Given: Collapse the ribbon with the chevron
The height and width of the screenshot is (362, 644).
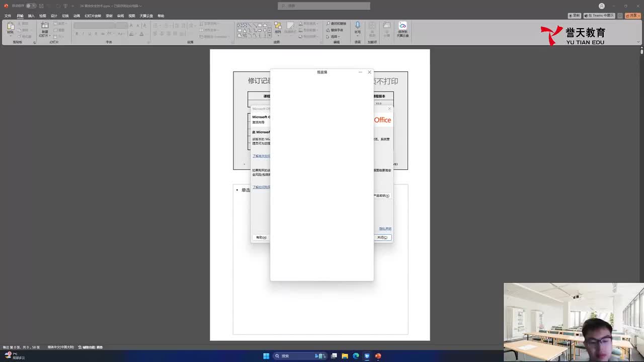Looking at the screenshot, I should pos(639,42).
